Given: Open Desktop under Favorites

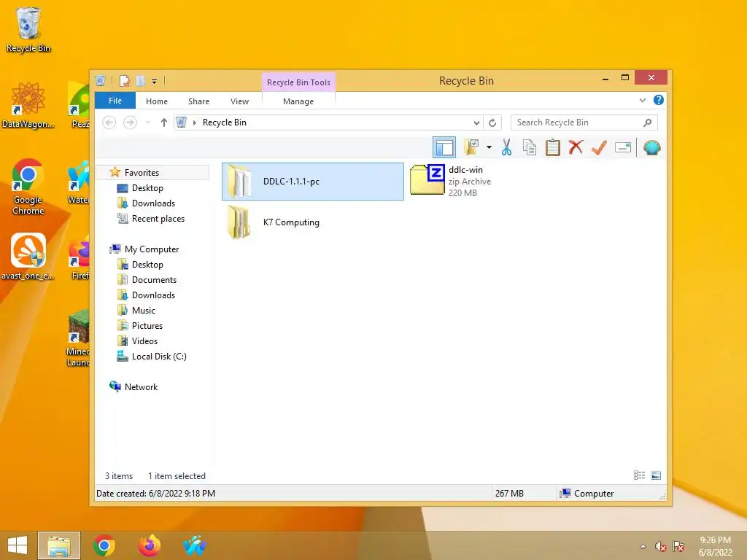Looking at the screenshot, I should click(147, 188).
